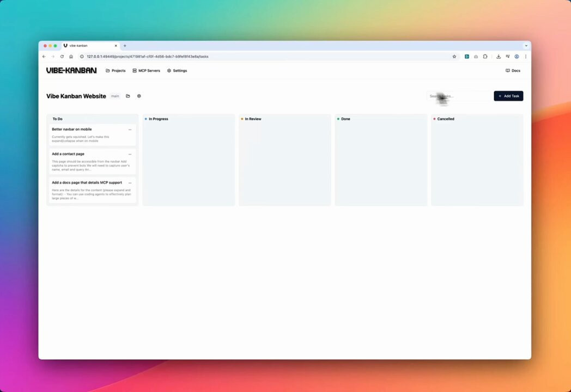Open the extensions puzzle-piece menu

(x=485, y=57)
